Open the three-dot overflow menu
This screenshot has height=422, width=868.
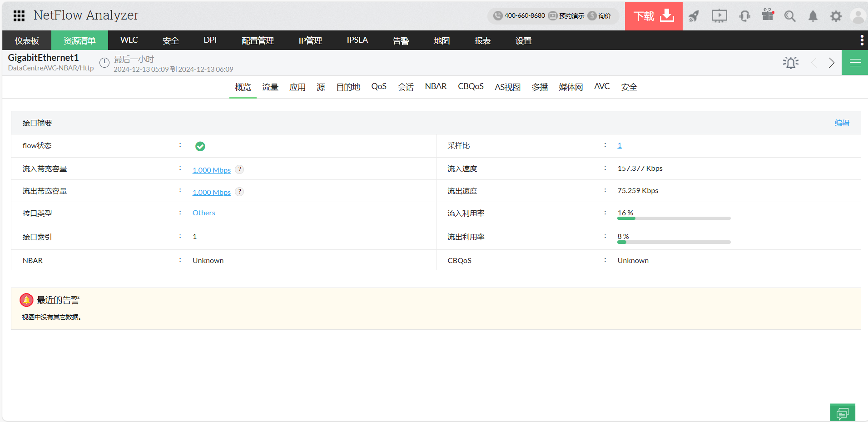862,40
